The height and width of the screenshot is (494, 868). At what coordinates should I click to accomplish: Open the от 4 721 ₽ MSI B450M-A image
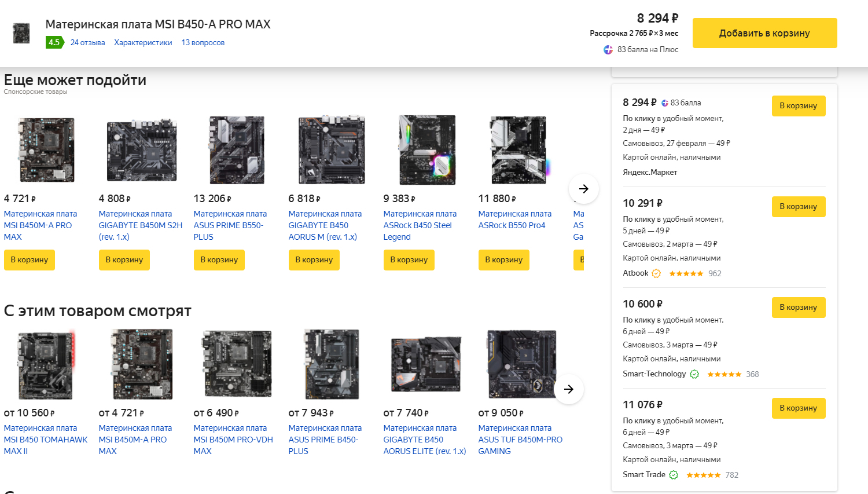click(x=141, y=364)
